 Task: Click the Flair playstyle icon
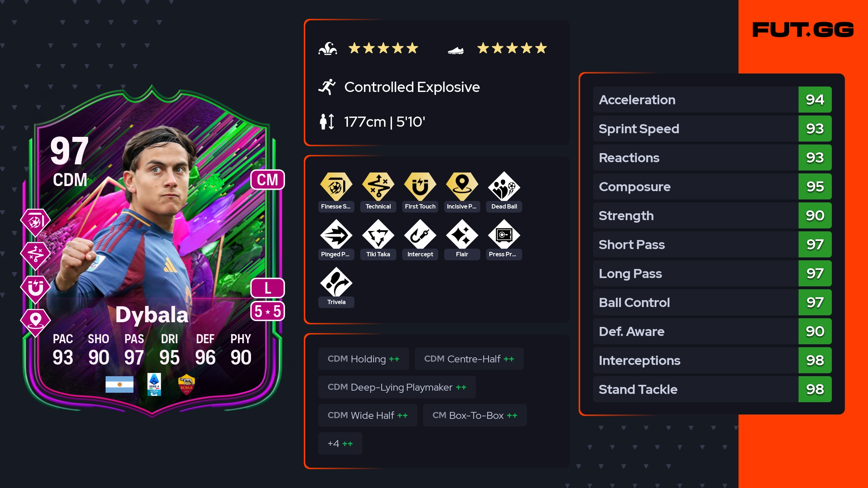(x=462, y=234)
